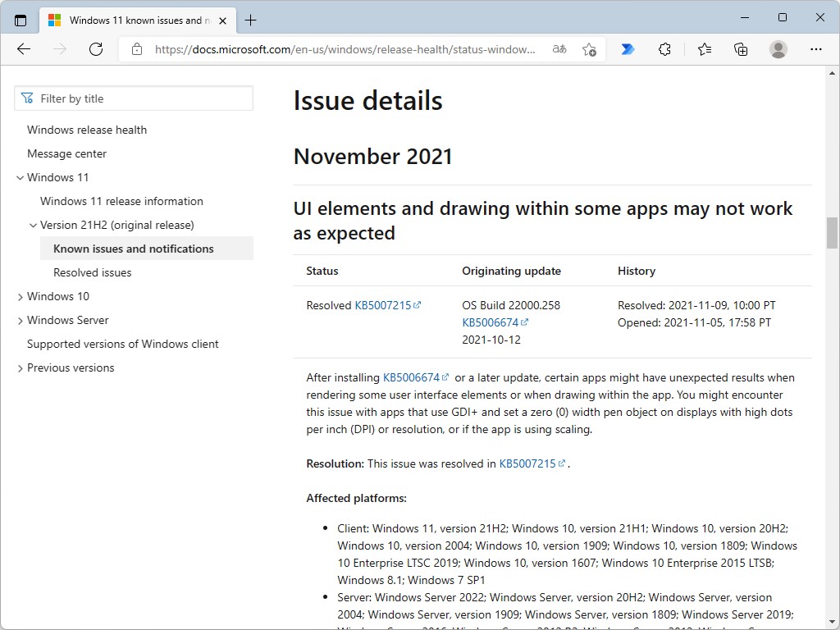Screen dimensions: 840x630
Task: Add this page to favorites with the star-plus icon
Action: pyautogui.click(x=589, y=49)
